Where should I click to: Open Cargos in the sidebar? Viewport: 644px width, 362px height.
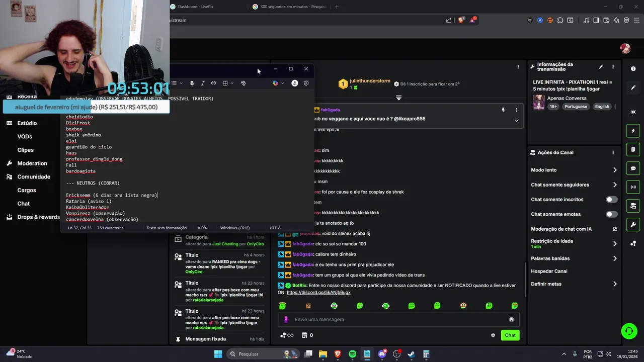(x=27, y=190)
